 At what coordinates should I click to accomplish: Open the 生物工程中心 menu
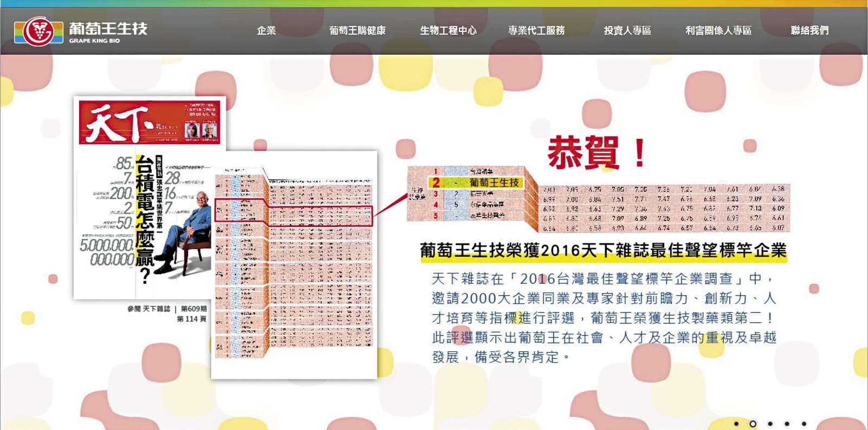[x=448, y=30]
